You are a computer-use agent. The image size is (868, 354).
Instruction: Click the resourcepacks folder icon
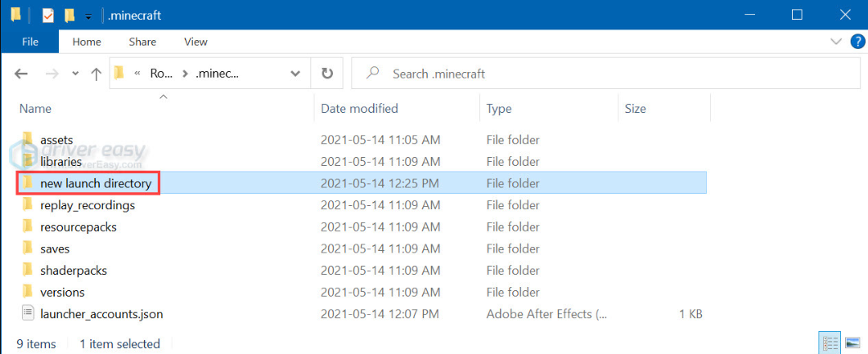click(x=28, y=226)
